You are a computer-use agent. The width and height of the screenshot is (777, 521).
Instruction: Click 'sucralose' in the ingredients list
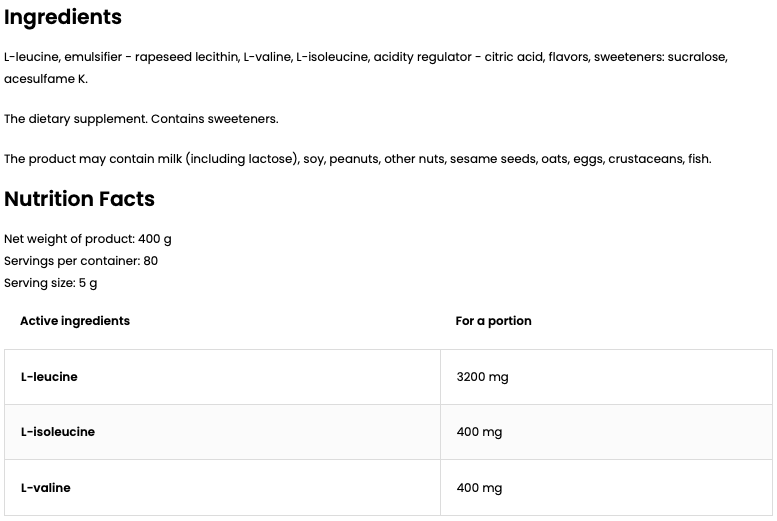pyautogui.click(x=696, y=57)
